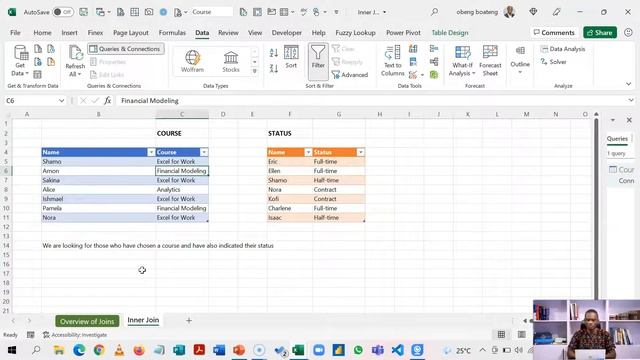The height and width of the screenshot is (360, 640).
Task: Switch to the Power Pivot tab
Action: [x=403, y=33]
